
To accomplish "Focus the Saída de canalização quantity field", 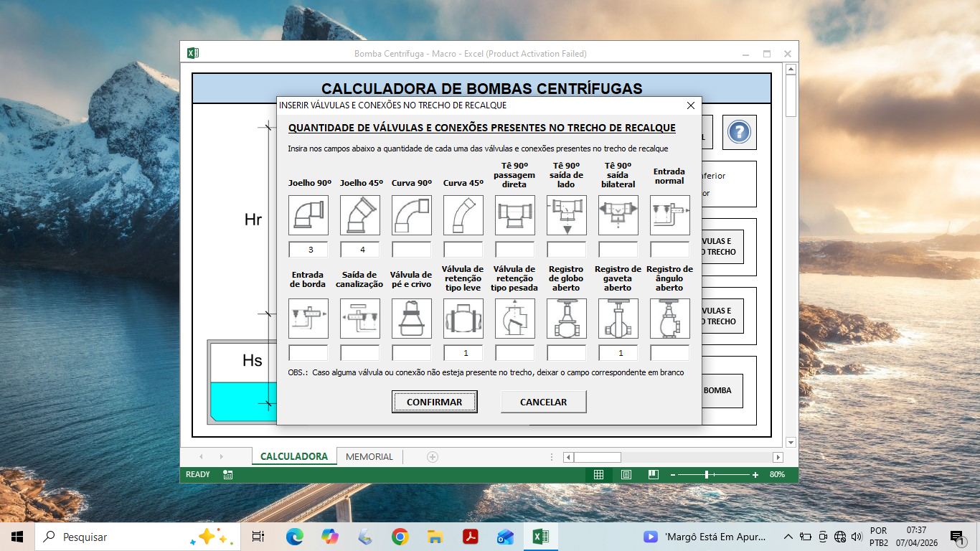I will (360, 353).
